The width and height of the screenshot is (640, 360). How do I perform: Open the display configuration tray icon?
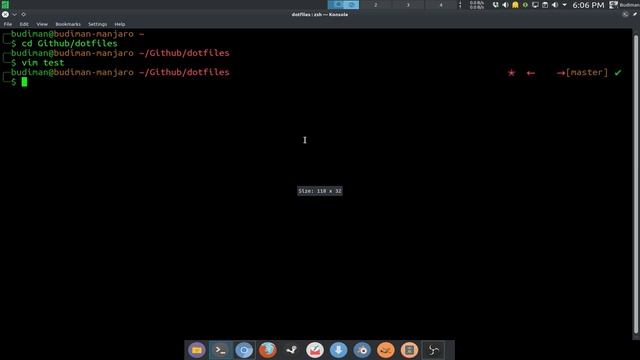pyautogui.click(x=535, y=5)
